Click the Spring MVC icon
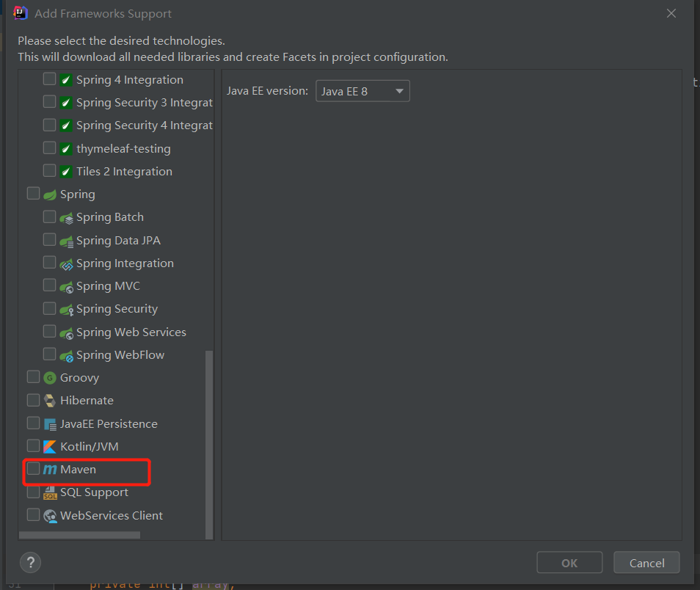700x590 pixels. point(67,286)
